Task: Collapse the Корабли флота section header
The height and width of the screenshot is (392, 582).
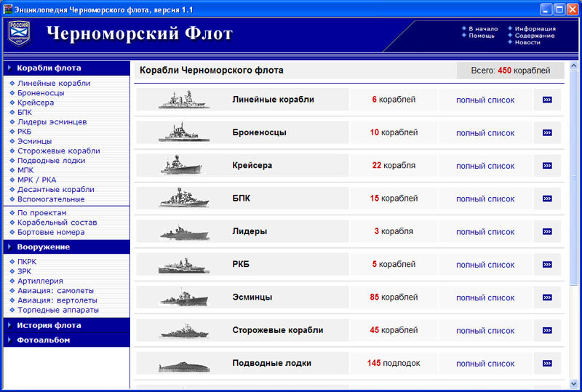Action: pyautogui.click(x=49, y=68)
